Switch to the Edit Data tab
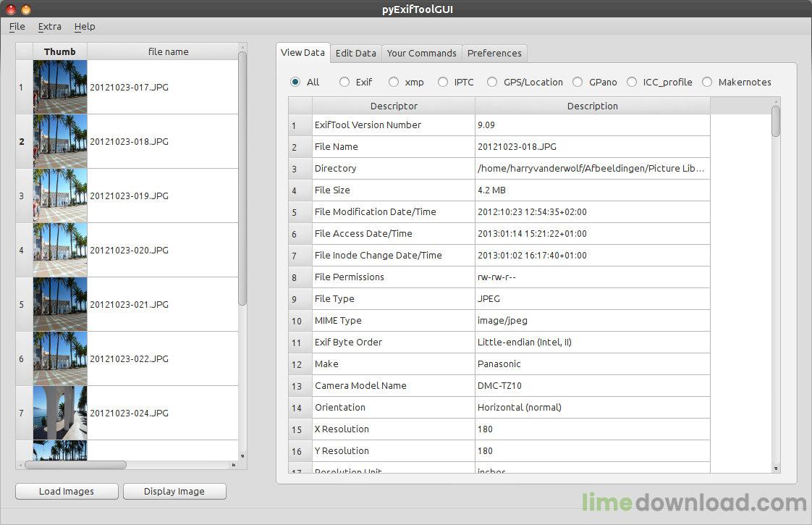This screenshot has height=525, width=812. (x=355, y=52)
